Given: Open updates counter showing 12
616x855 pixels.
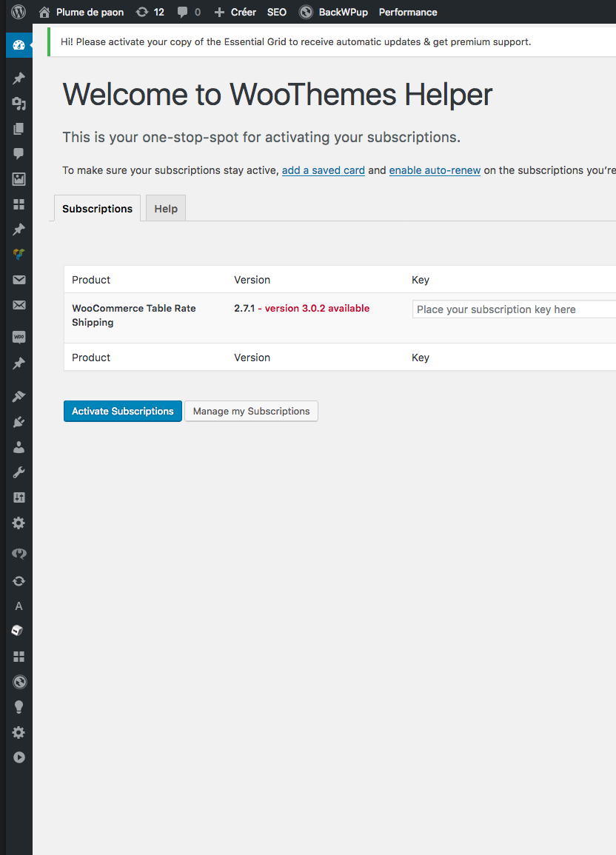Looking at the screenshot, I should (x=150, y=12).
